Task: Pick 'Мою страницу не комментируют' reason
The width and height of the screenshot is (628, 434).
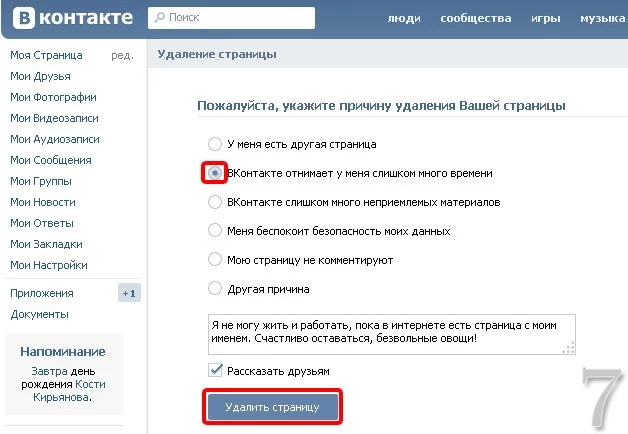Action: [x=215, y=259]
